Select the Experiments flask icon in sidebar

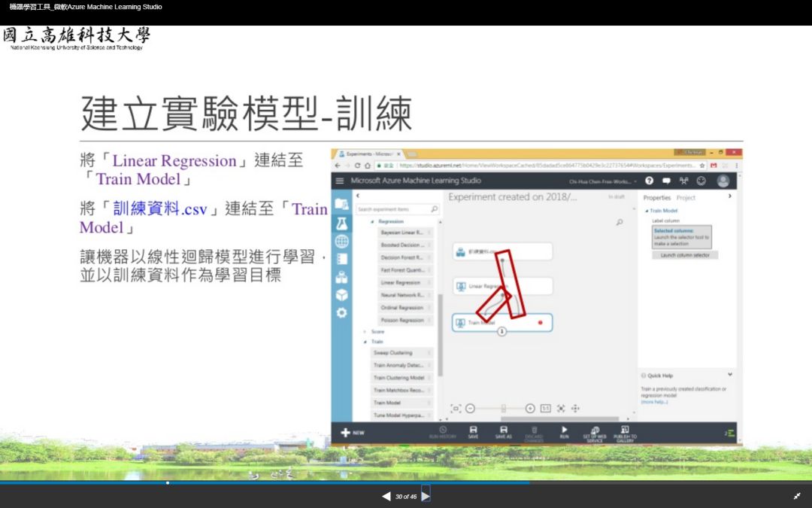(342, 224)
